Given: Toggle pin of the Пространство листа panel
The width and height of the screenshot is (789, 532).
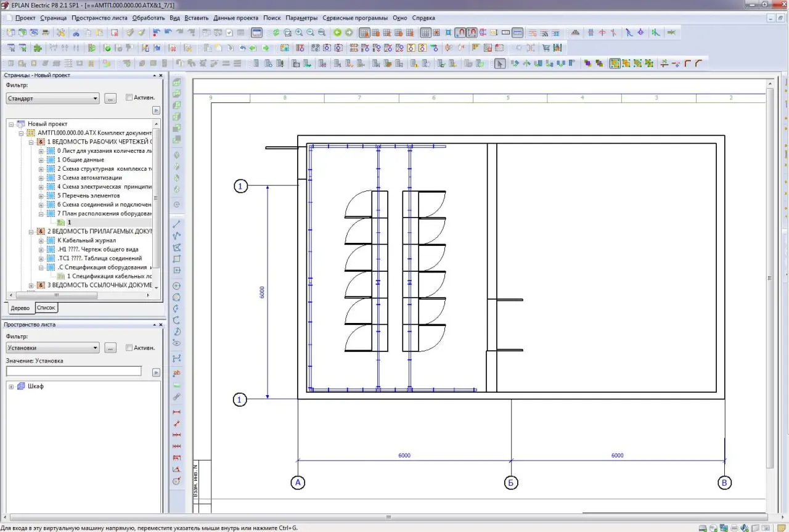Looking at the screenshot, I should coord(153,324).
